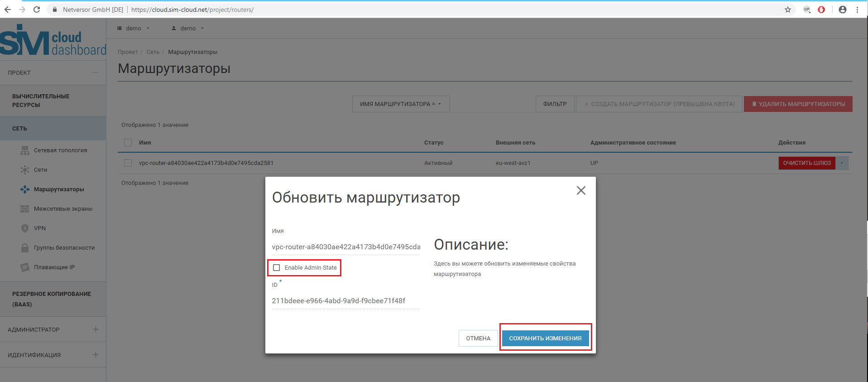The image size is (868, 382).
Task: Click the Floating IP icon in the sidebar
Action: coord(25,267)
